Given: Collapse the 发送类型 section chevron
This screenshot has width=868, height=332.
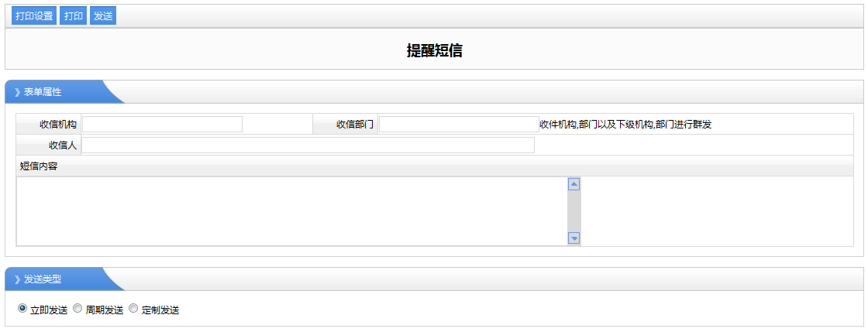Looking at the screenshot, I should point(17,279).
